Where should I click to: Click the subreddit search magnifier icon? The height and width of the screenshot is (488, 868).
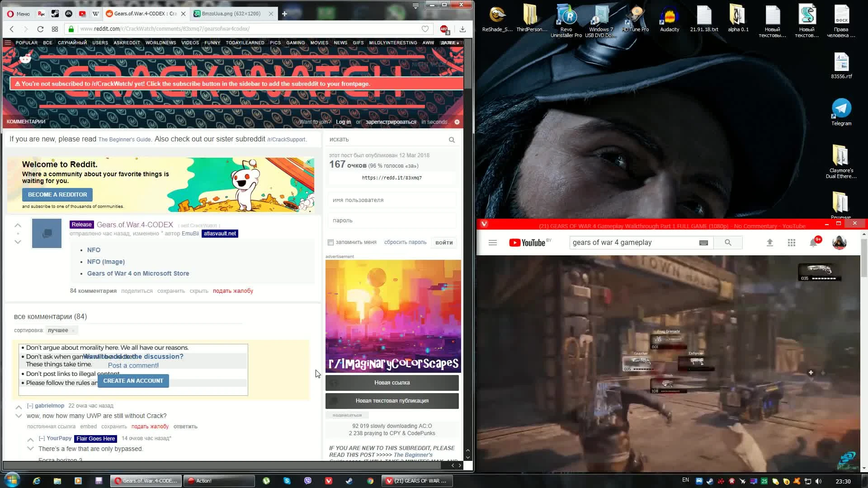(x=451, y=140)
